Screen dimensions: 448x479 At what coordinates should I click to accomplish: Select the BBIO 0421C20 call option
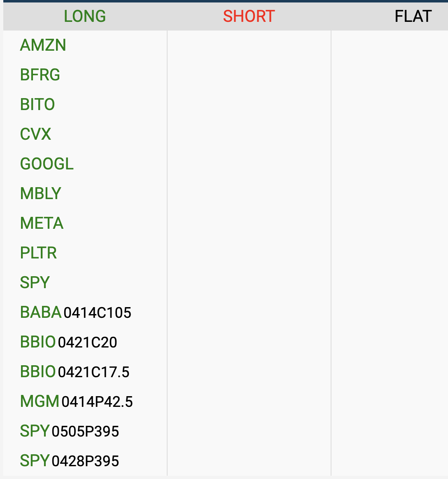pos(69,342)
